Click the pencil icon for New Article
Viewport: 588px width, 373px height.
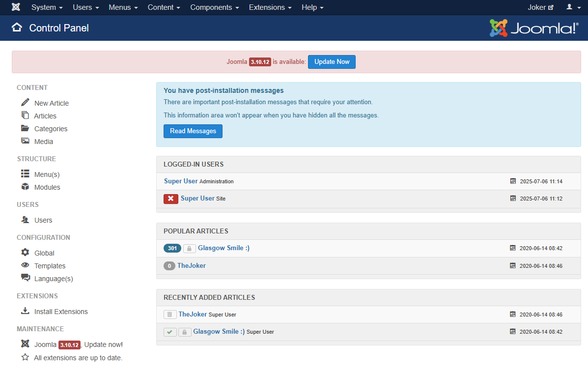point(25,103)
